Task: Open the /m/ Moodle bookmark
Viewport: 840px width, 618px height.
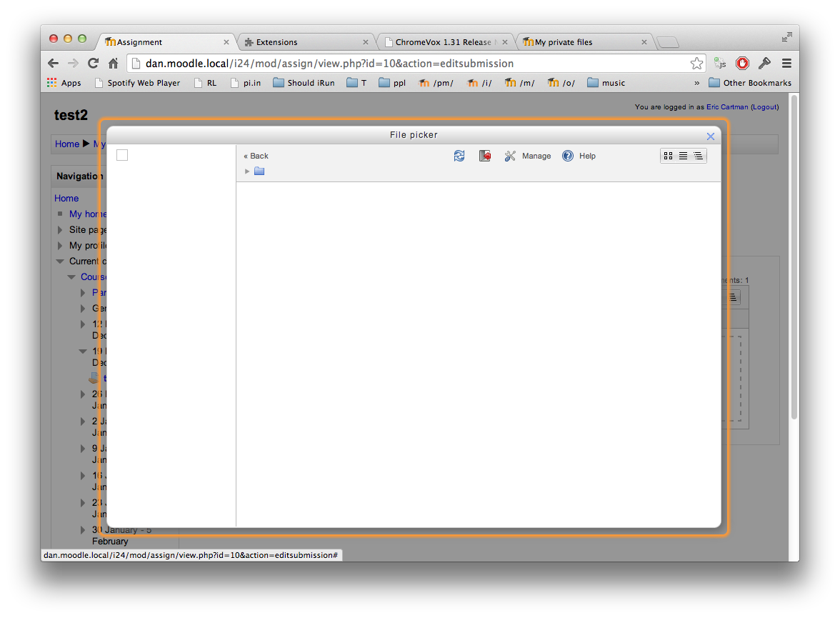Action: [519, 83]
